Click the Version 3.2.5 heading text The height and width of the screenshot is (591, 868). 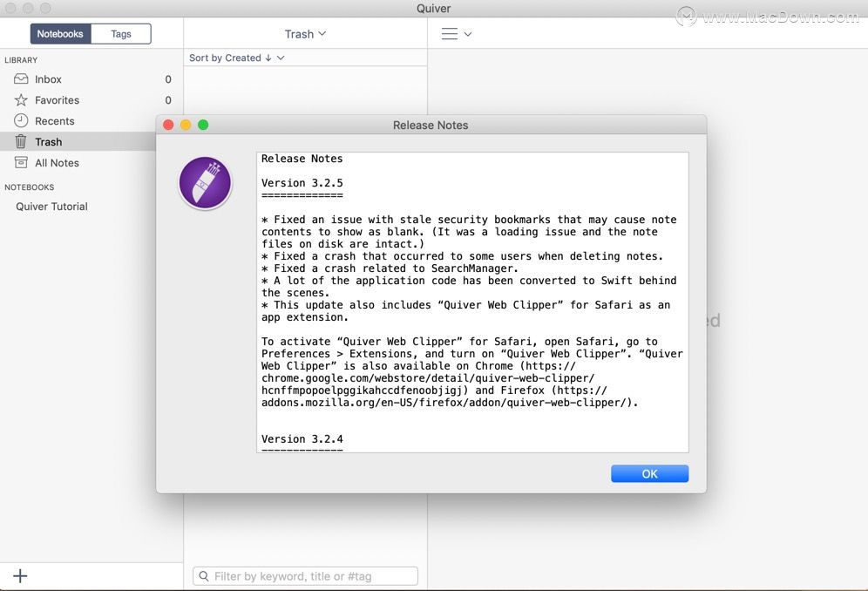coord(302,183)
